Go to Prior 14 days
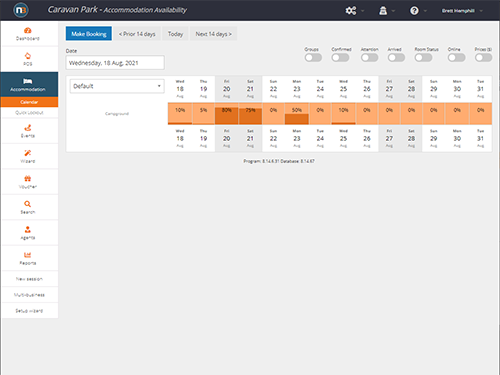The height and width of the screenshot is (375, 500). 137,34
